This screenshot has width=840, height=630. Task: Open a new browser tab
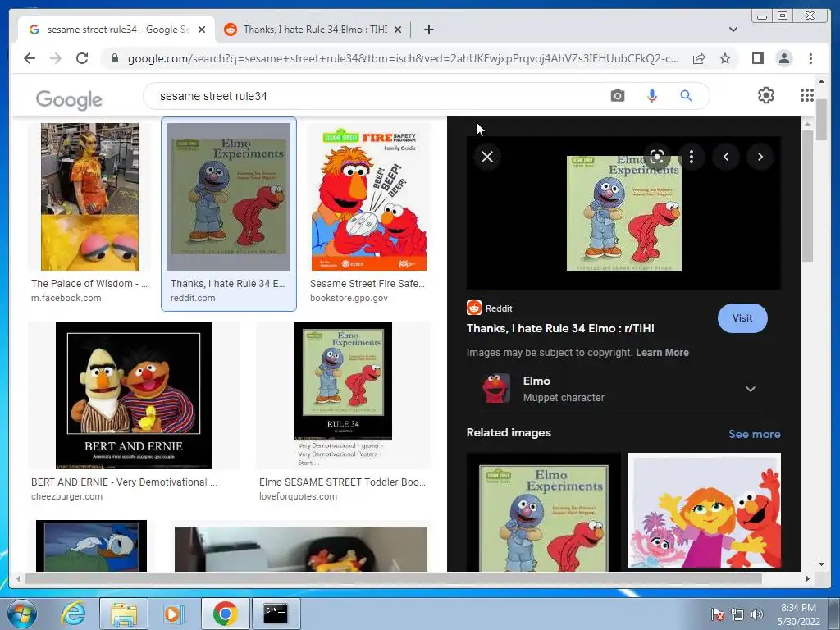[428, 30]
